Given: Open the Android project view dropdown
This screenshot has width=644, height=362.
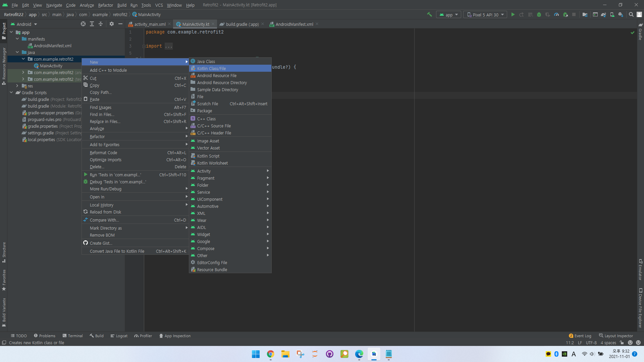Looking at the screenshot, I should click(x=24, y=24).
